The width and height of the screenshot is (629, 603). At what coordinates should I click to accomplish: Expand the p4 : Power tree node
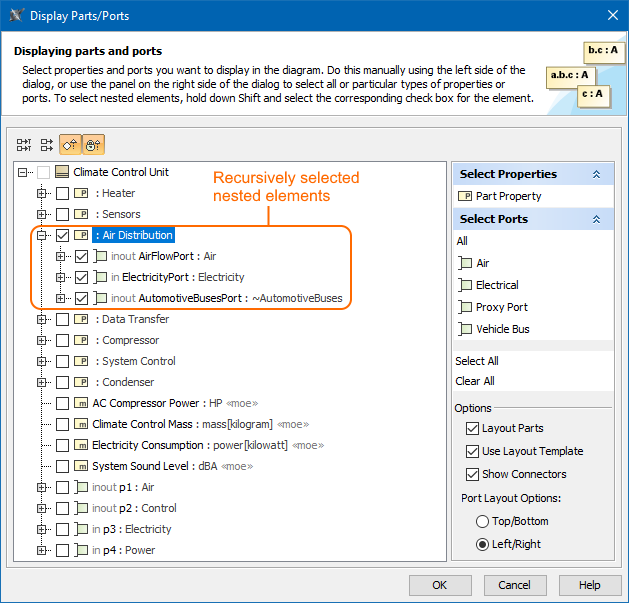point(41,550)
